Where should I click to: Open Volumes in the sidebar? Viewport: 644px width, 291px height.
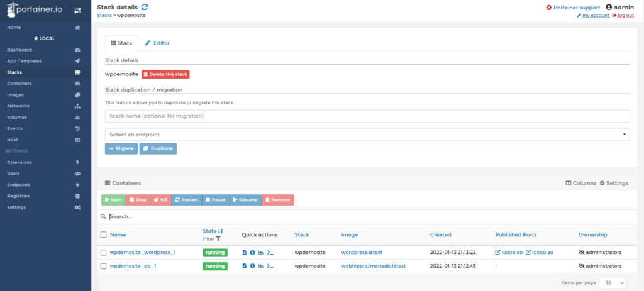pos(17,117)
